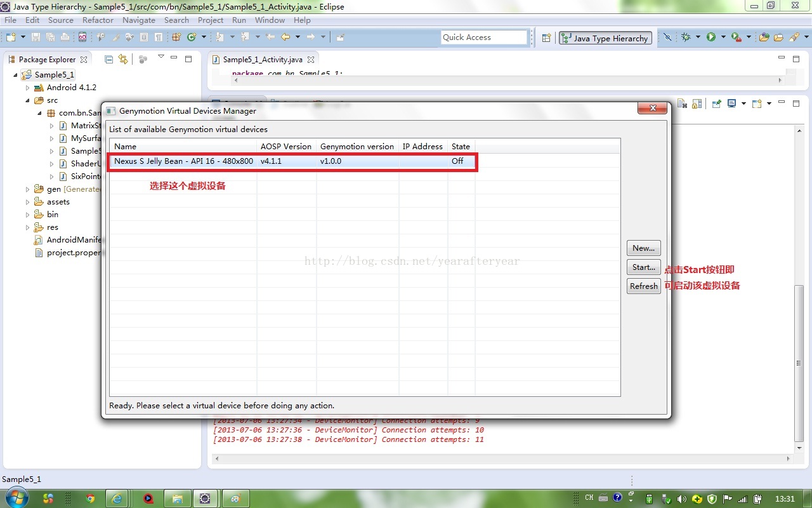
Task: Click the green Run icon
Action: click(x=711, y=37)
